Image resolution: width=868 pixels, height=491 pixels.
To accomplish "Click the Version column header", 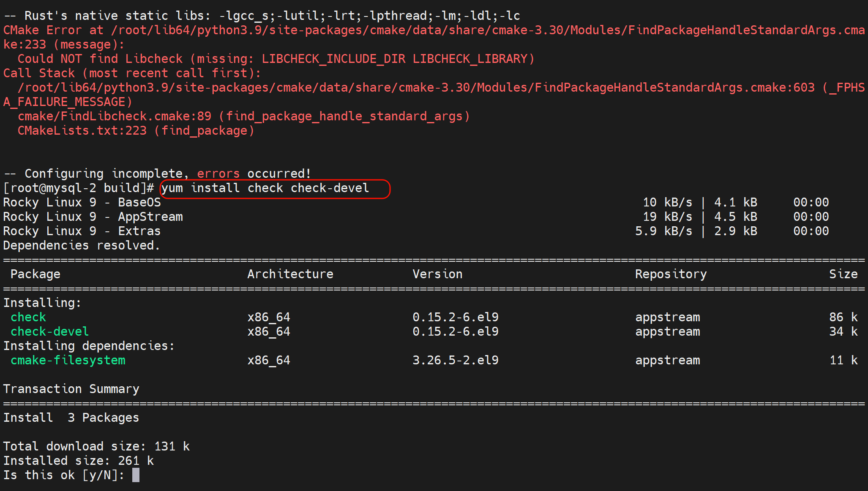I will pyautogui.click(x=437, y=274).
